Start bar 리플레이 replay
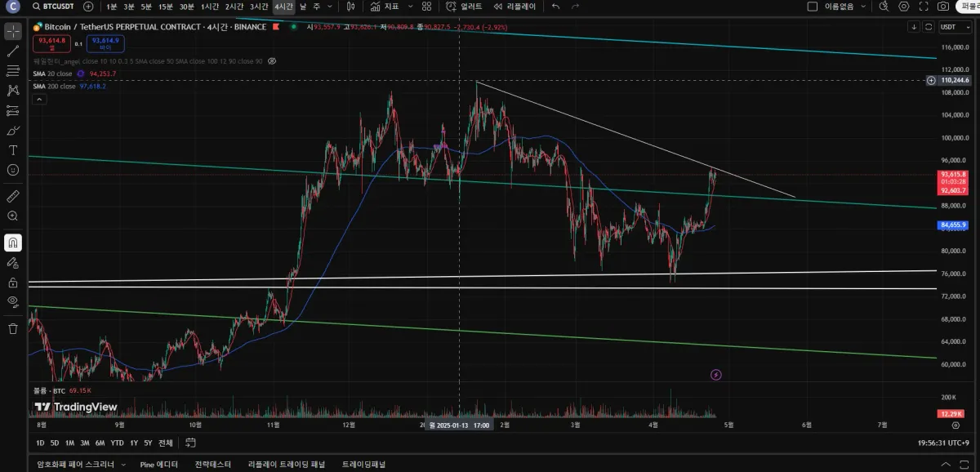The height and width of the screenshot is (472, 980). pos(515,7)
